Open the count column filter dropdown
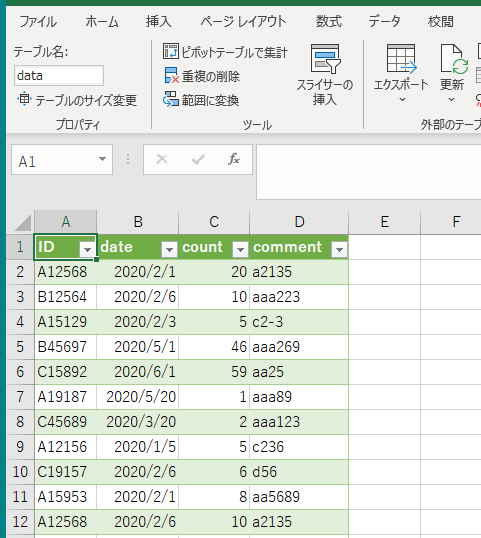Viewport: 481px width, 538px height. (240, 249)
